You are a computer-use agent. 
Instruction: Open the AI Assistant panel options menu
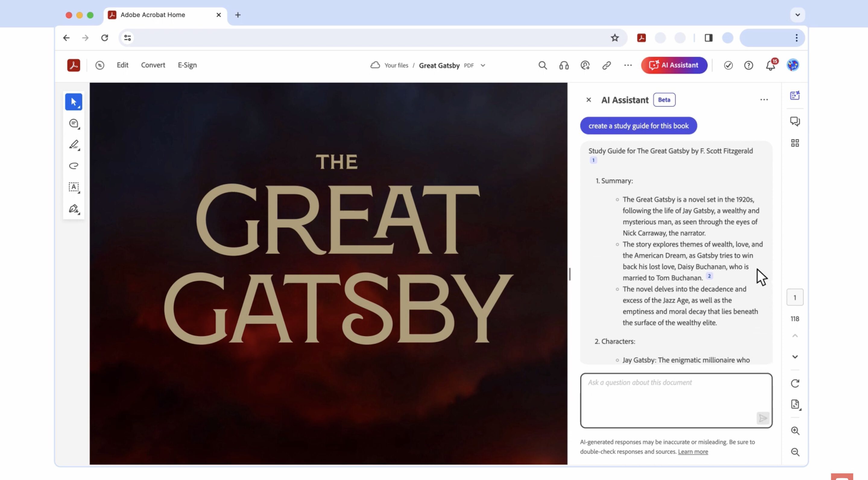tap(764, 100)
